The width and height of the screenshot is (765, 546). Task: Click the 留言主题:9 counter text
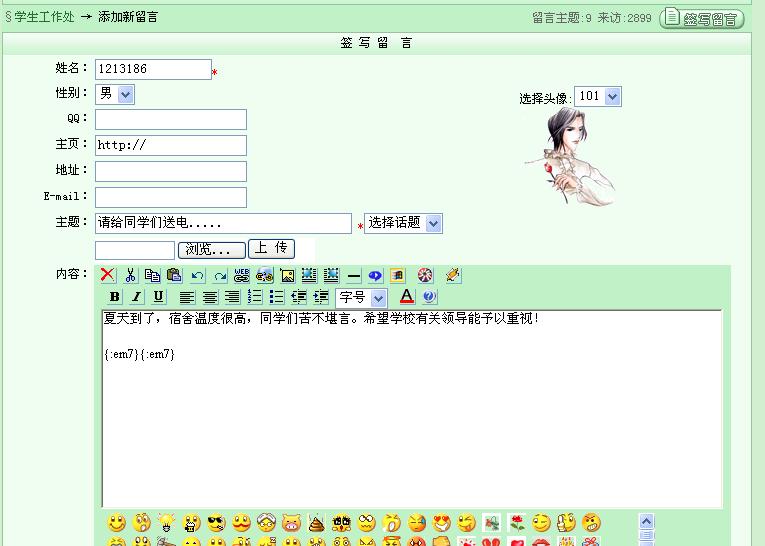coord(562,18)
